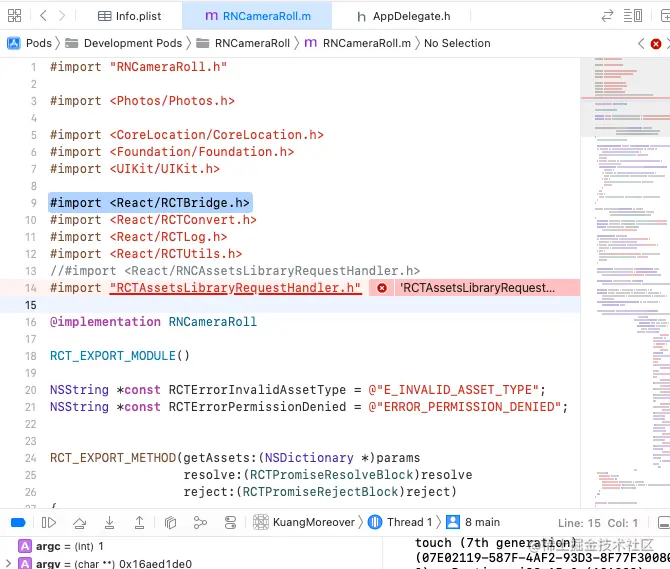The image size is (670, 569).
Task: Step out of the function
Action: pyautogui.click(x=139, y=522)
